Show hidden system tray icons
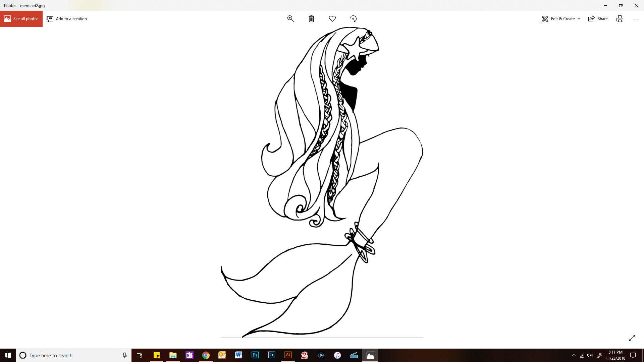This screenshot has height=362, width=644. tap(574, 355)
